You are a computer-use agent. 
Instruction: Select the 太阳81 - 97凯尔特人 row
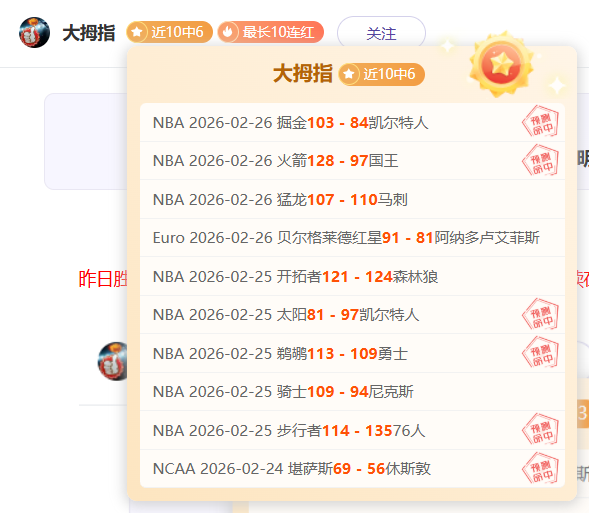[x=352, y=315]
